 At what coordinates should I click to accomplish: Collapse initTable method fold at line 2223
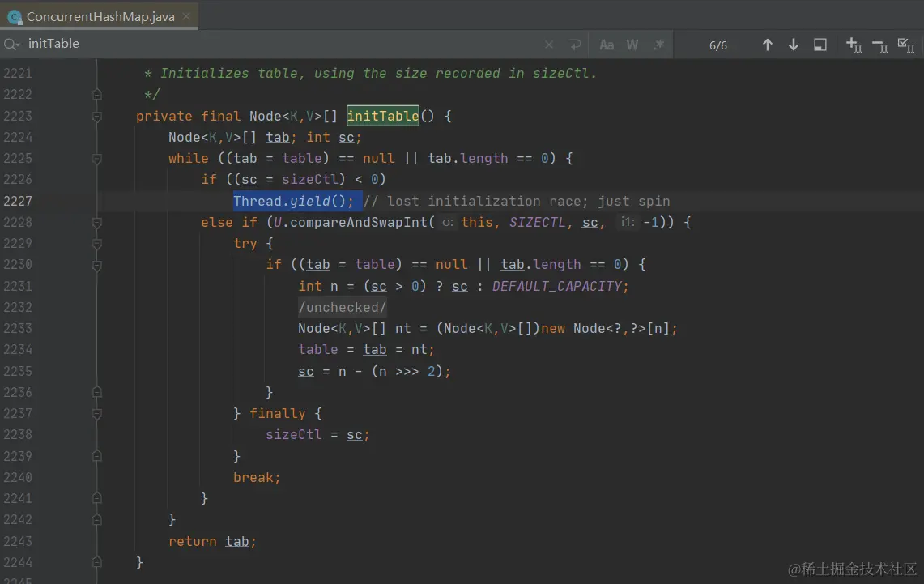(x=97, y=116)
